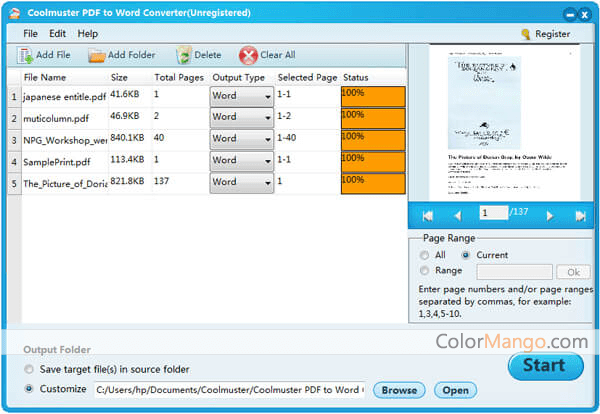
Task: Jump to first page in preview
Action: pyautogui.click(x=428, y=215)
